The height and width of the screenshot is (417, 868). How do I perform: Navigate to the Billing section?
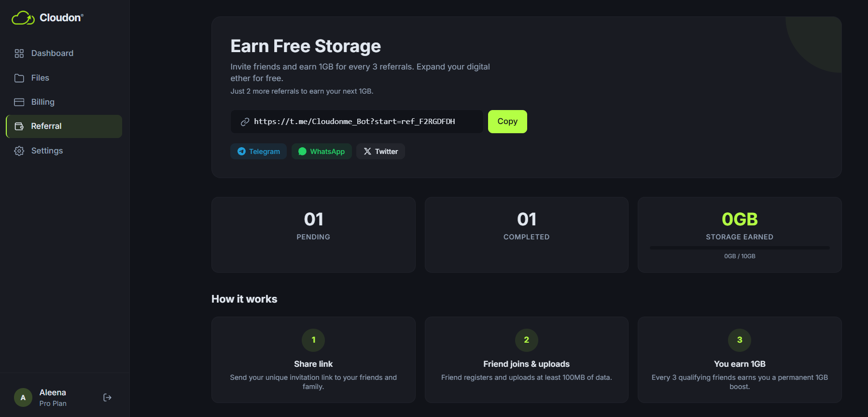coord(43,102)
